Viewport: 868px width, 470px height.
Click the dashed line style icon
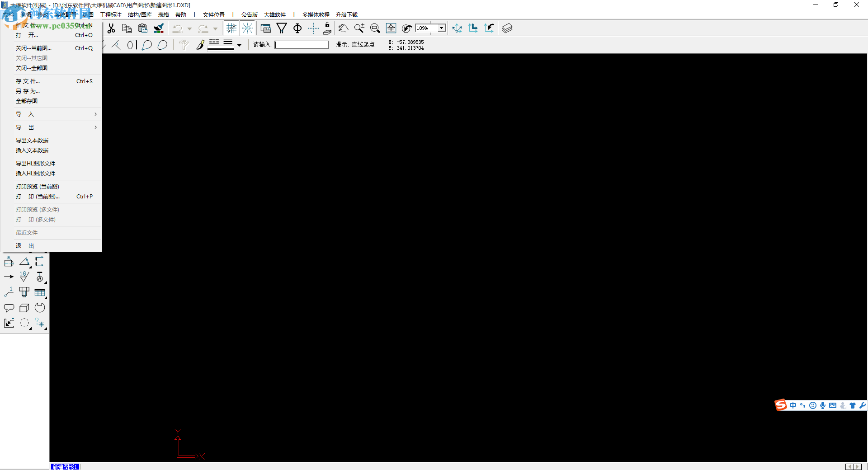[214, 43]
